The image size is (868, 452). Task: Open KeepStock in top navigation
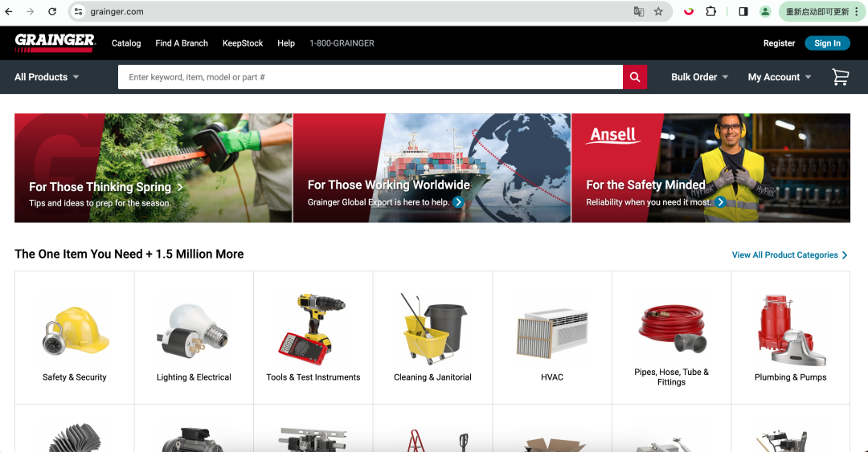coord(243,43)
